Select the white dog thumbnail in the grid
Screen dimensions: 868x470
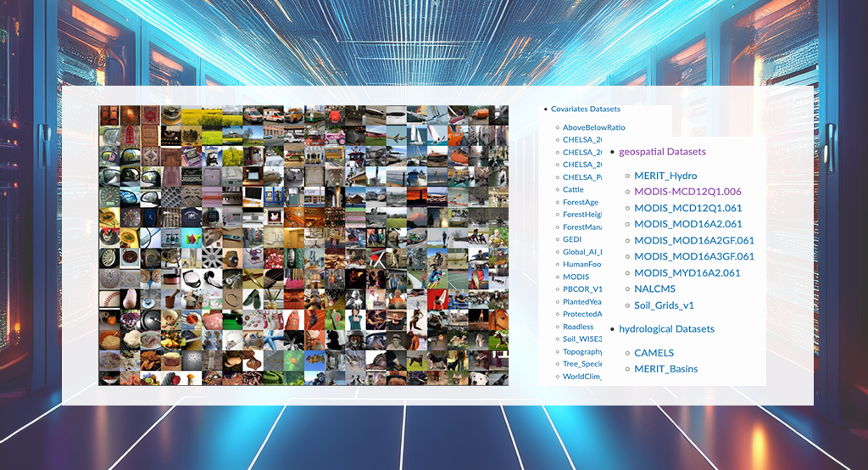(478, 380)
